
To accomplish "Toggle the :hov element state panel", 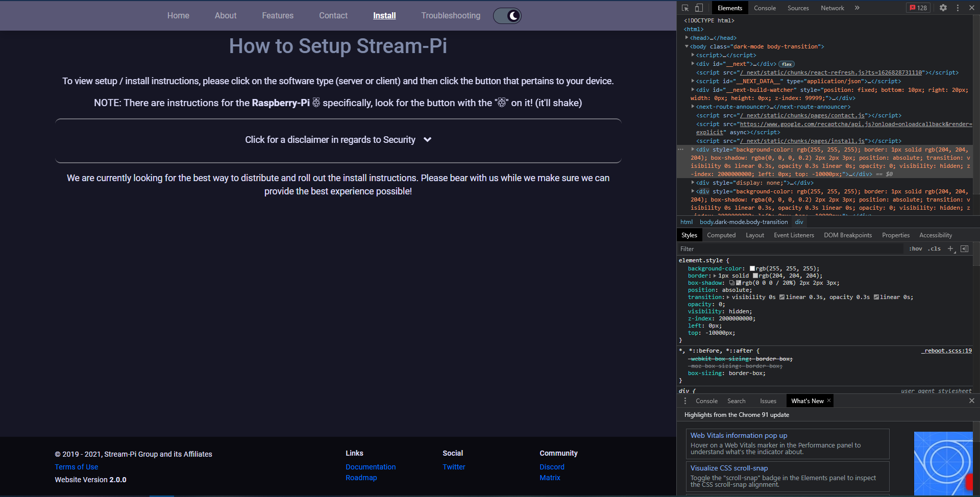I will coord(916,248).
